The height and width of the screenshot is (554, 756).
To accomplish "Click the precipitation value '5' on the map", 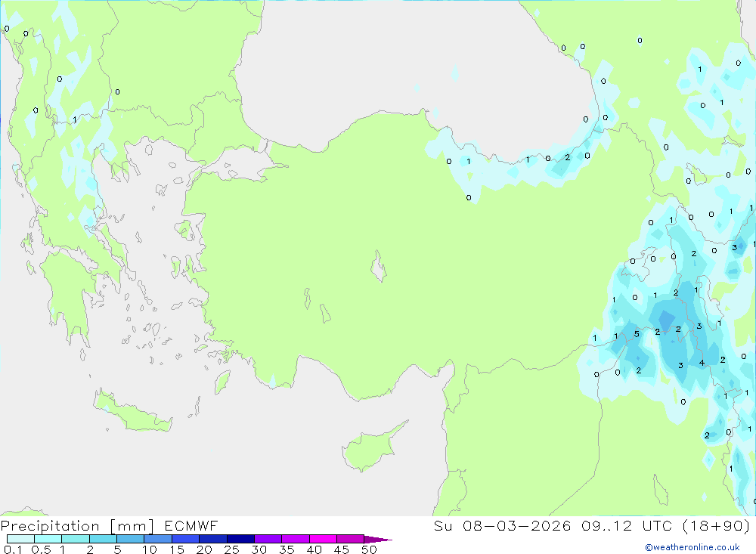I will coord(637,334).
